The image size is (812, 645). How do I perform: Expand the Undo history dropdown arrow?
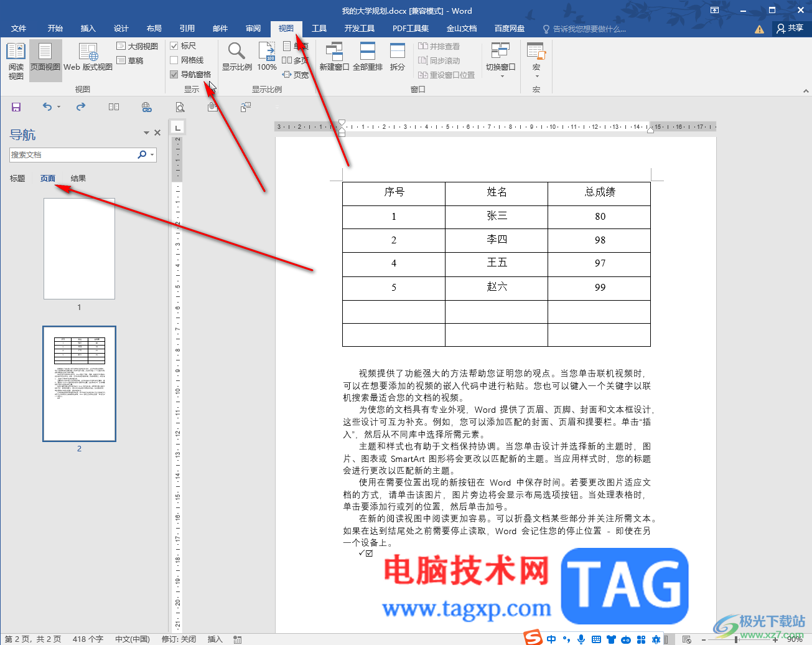pos(59,107)
